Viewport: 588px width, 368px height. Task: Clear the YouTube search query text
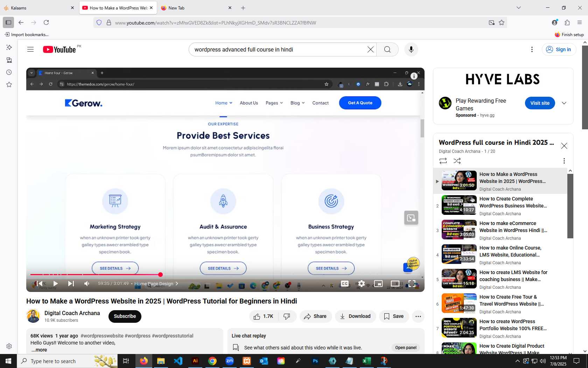coord(370,49)
